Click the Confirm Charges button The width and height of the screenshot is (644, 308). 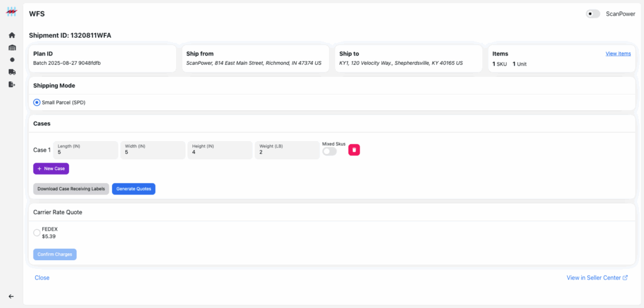(x=55, y=254)
